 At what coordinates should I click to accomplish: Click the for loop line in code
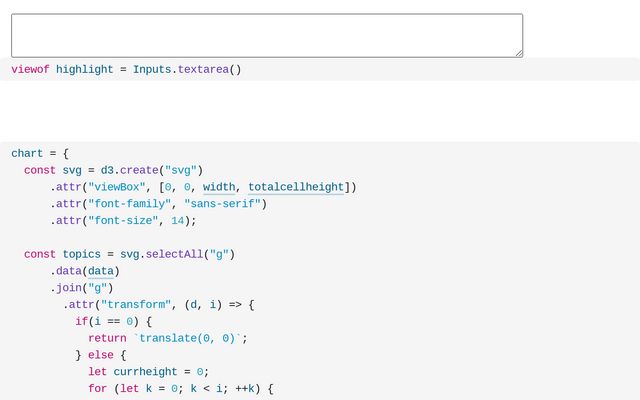pos(180,389)
